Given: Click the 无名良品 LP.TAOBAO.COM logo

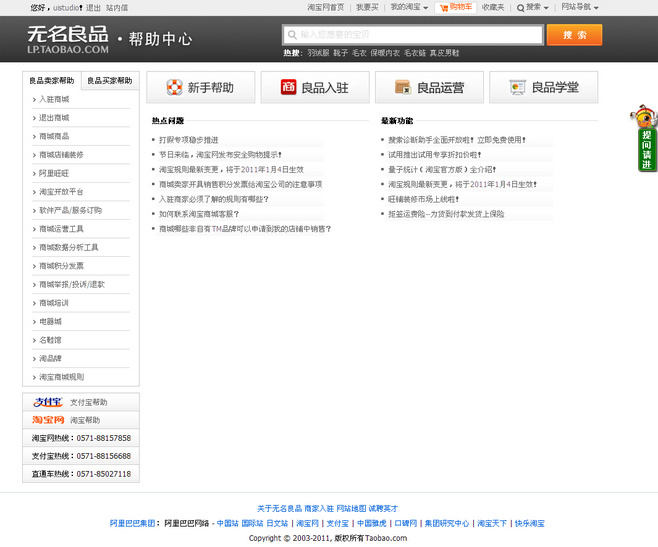Looking at the screenshot, I should click(x=68, y=39).
